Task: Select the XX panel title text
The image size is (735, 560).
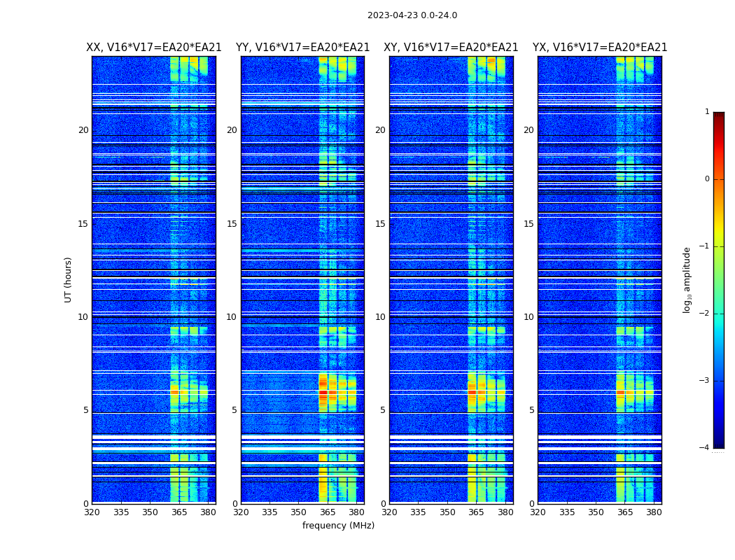Action: (x=153, y=48)
